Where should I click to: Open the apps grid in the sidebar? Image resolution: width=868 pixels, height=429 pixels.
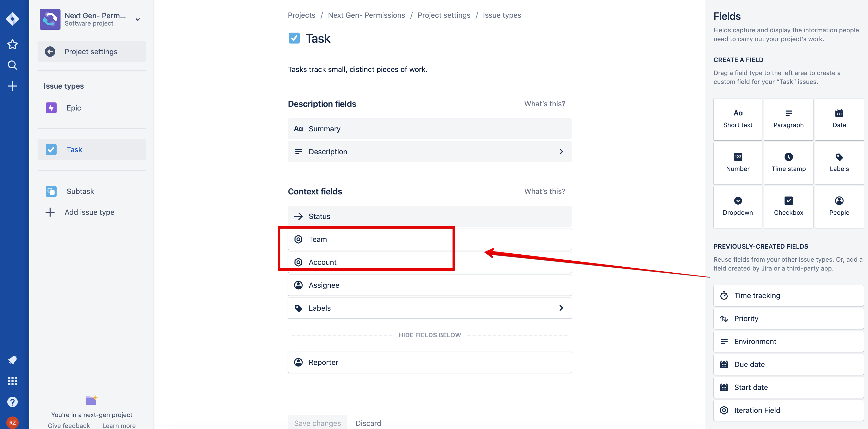coord(12,381)
